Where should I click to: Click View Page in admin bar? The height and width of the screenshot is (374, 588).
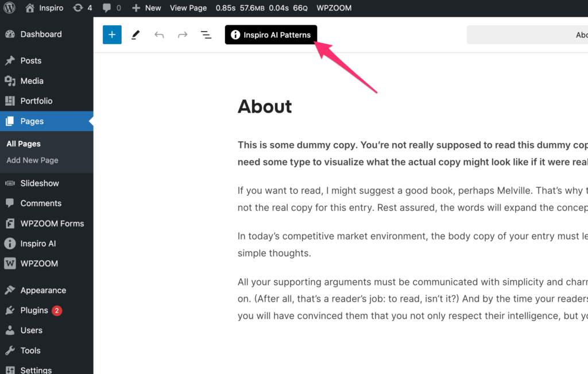pyautogui.click(x=188, y=8)
